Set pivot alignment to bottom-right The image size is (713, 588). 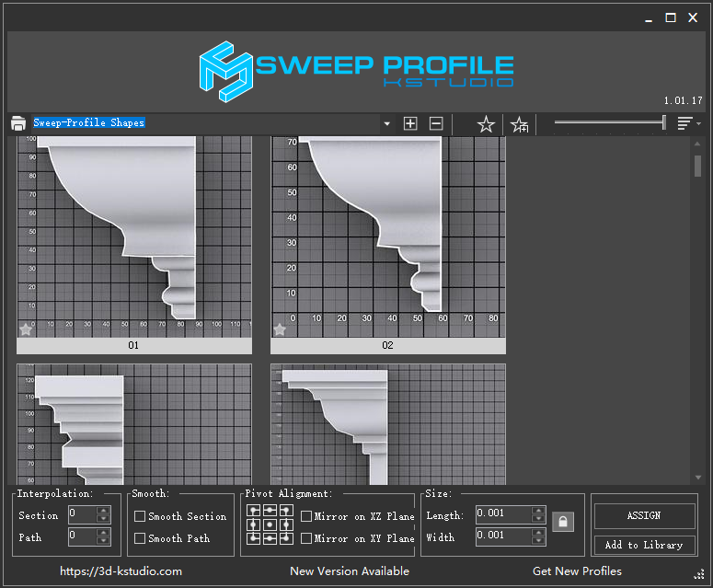pyautogui.click(x=286, y=539)
